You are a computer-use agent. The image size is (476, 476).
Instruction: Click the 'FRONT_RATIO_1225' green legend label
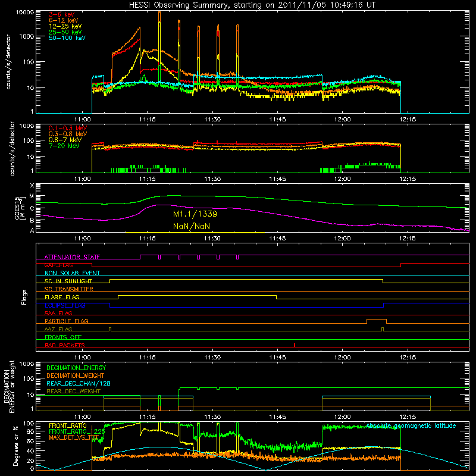[x=77, y=431]
